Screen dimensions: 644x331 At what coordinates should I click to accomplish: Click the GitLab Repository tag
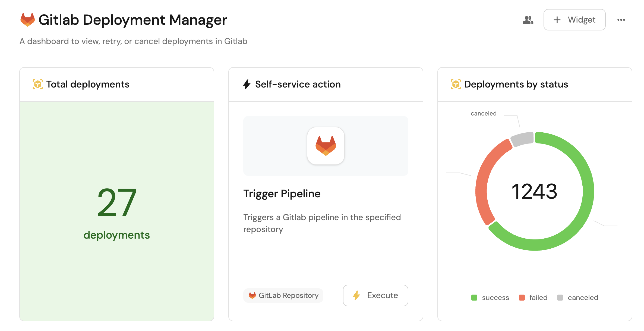283,295
